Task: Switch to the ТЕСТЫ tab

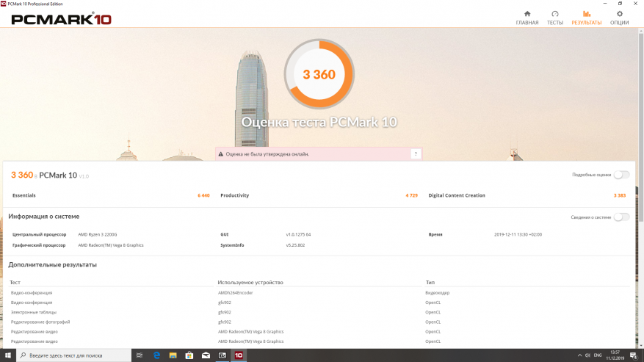Action: coord(555,18)
